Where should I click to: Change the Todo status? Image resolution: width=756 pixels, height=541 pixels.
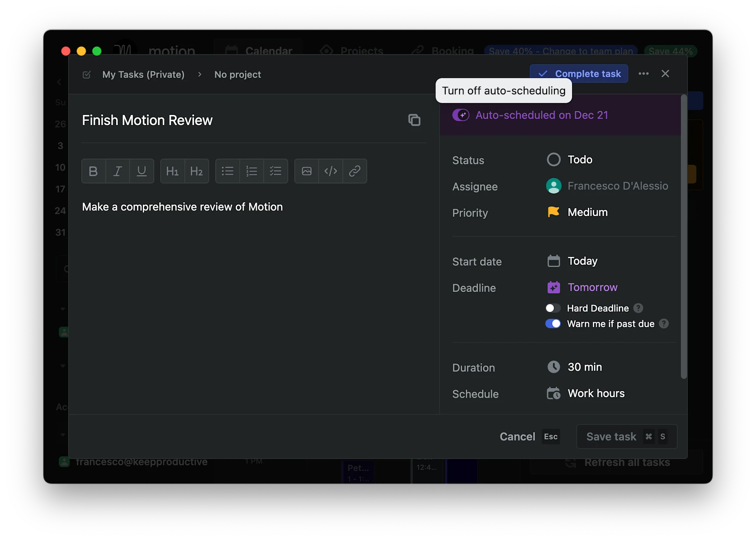coord(570,159)
